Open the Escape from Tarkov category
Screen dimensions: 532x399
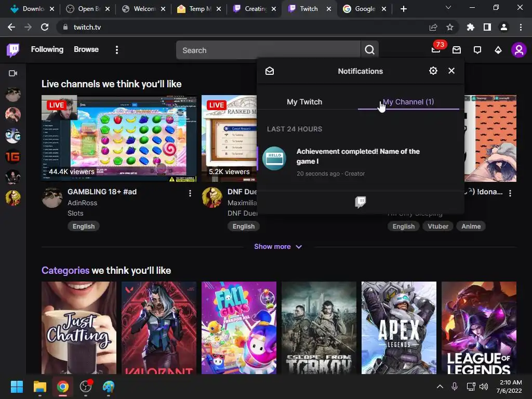pyautogui.click(x=319, y=328)
